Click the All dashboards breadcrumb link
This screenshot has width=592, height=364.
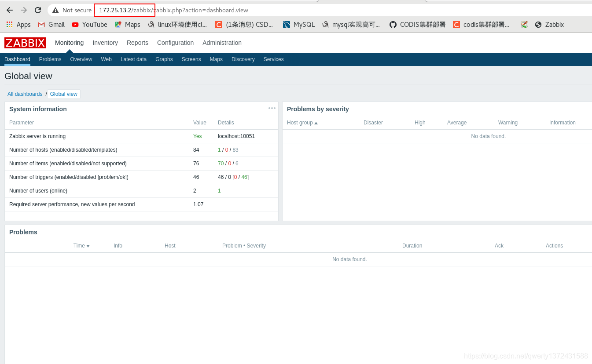25,94
